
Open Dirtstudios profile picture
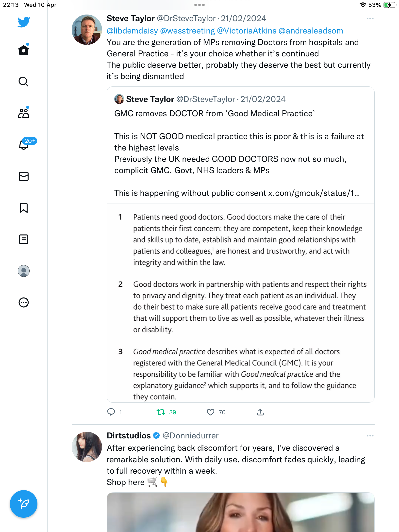coord(87,447)
